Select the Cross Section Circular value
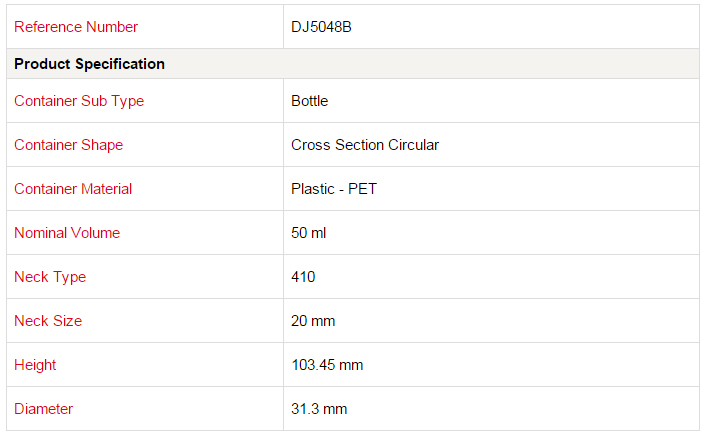 coord(365,145)
